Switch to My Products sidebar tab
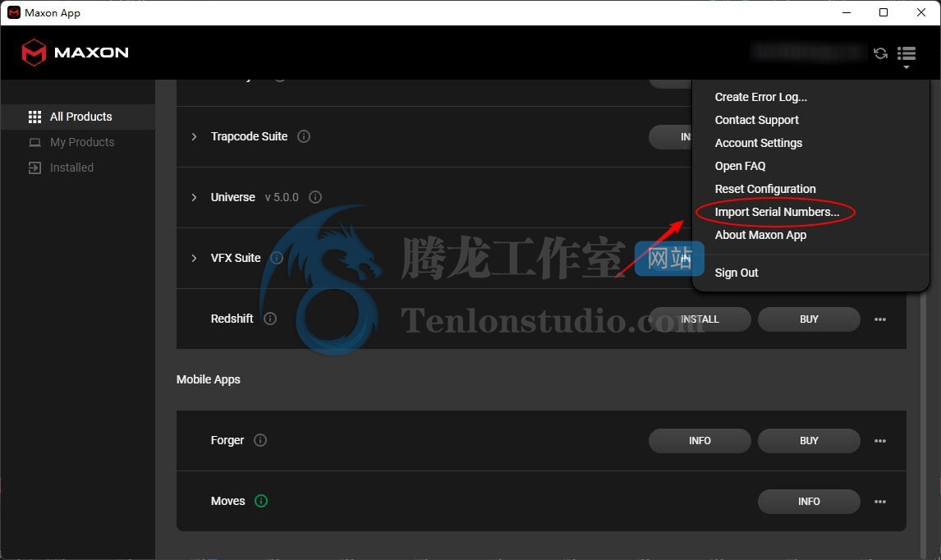This screenshot has height=560, width=941. click(x=78, y=142)
